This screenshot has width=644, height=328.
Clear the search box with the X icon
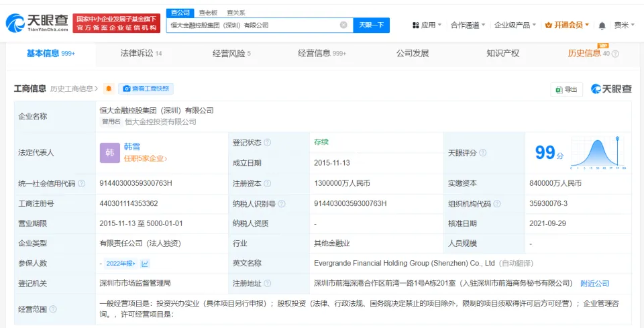coord(343,25)
